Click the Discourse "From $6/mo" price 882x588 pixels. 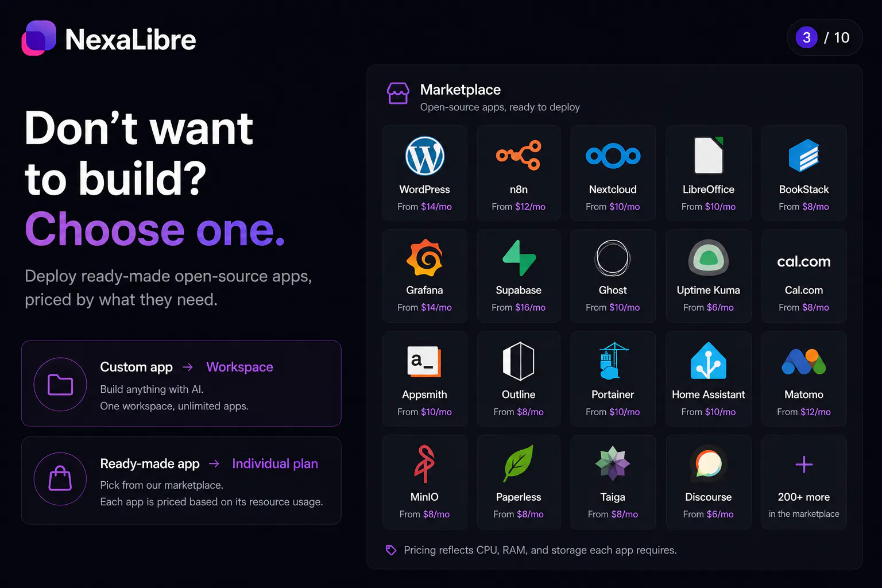click(709, 514)
